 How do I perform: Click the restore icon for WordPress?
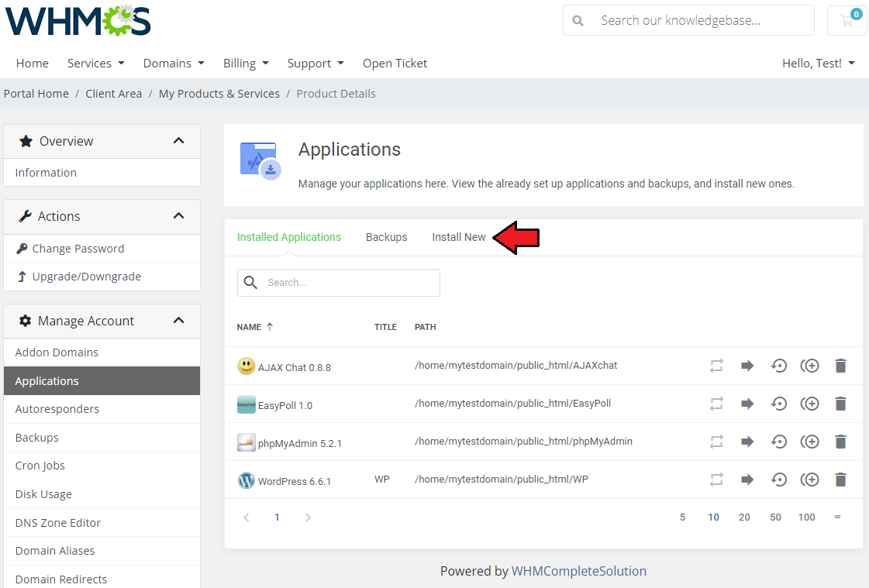[778, 480]
